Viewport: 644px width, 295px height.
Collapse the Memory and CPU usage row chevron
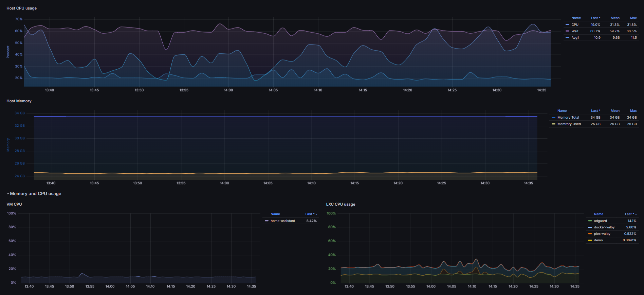coord(8,194)
